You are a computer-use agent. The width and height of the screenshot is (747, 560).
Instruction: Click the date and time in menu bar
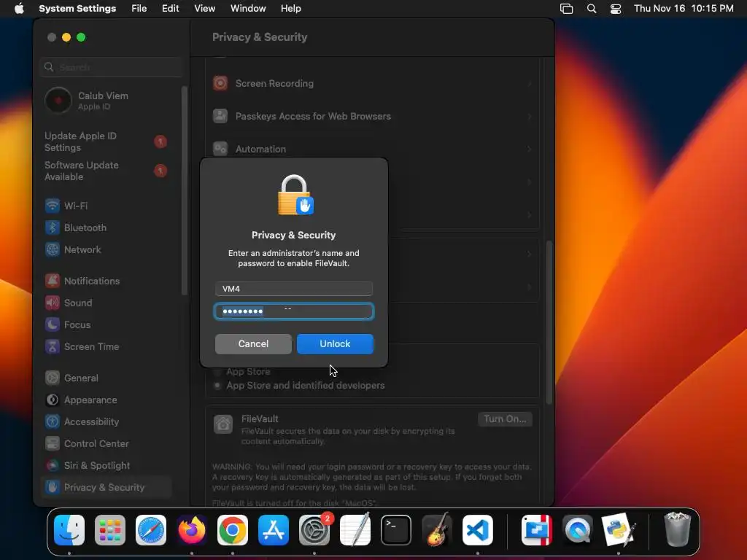tap(684, 9)
